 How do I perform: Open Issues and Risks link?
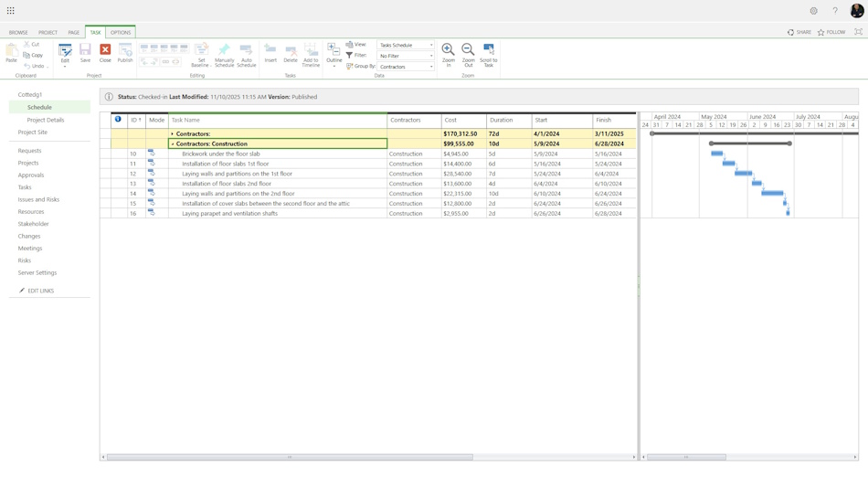tap(38, 199)
